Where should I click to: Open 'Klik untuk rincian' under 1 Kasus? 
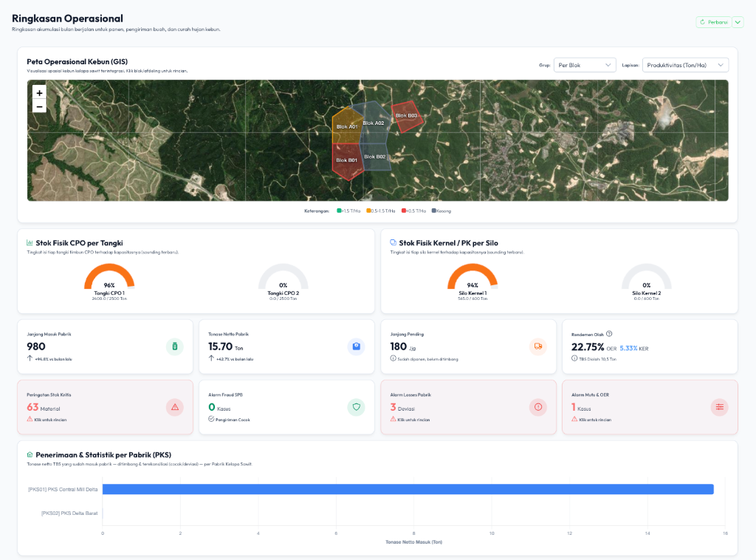(x=595, y=420)
